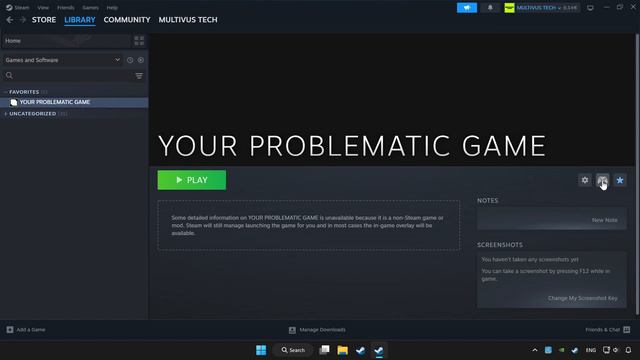Switch to the LIBRARY tab
This screenshot has width=640, height=360.
(x=80, y=20)
